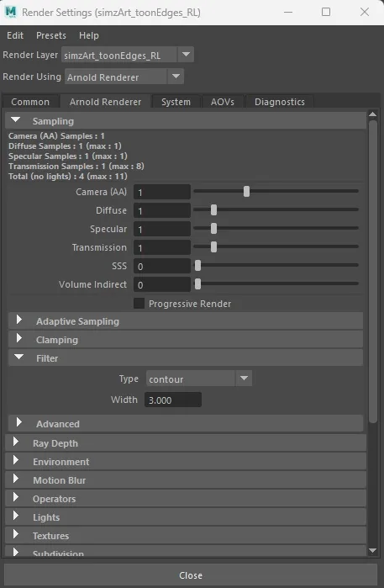
Task: Collapse the Filter section
Action: 186,358
